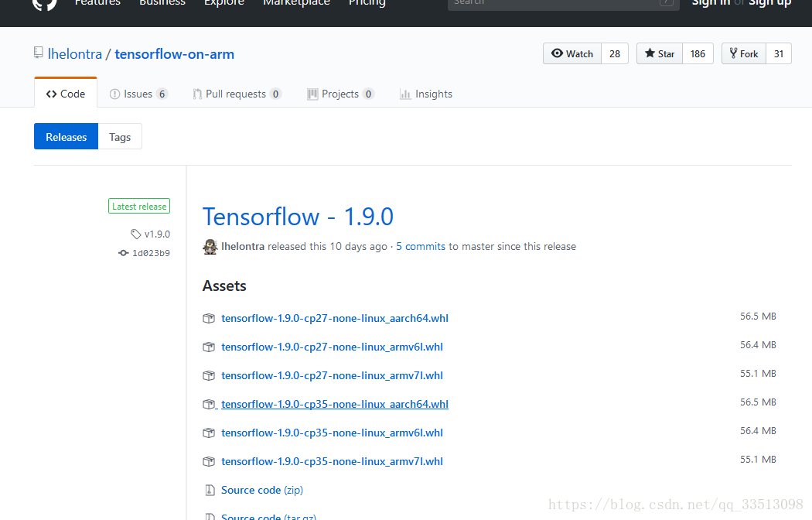Click the zip file icon
This screenshot has width=812, height=520.
[x=210, y=490]
